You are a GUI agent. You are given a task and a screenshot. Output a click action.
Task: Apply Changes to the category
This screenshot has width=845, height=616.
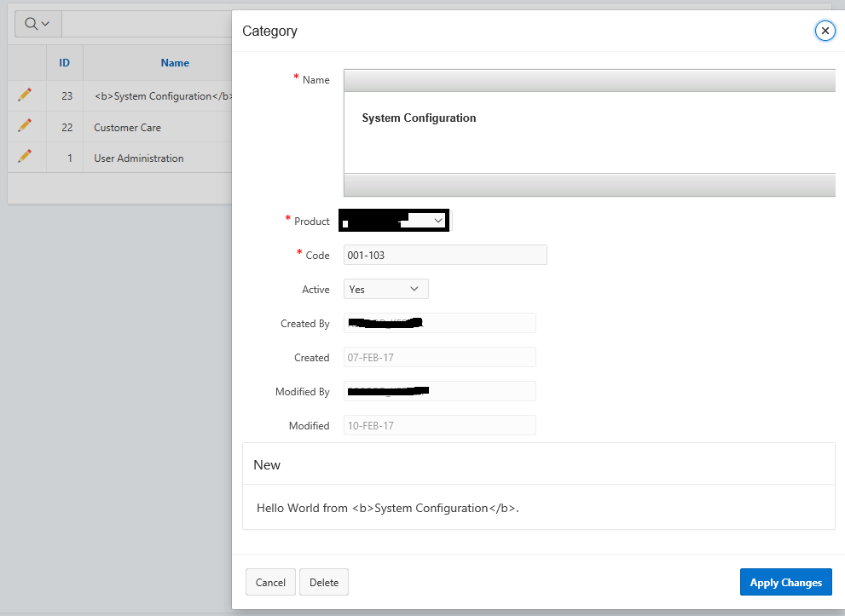(785, 582)
